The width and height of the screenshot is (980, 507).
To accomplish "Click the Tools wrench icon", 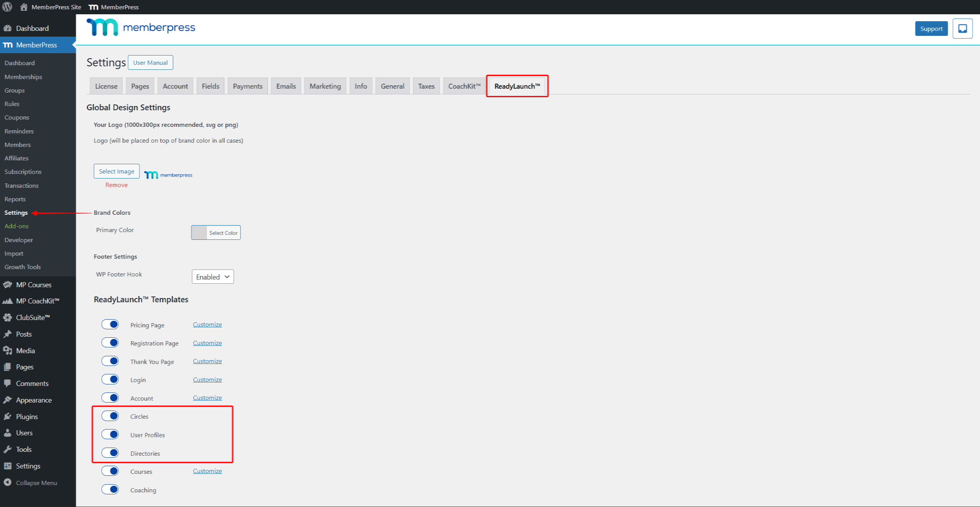I will 8,450.
